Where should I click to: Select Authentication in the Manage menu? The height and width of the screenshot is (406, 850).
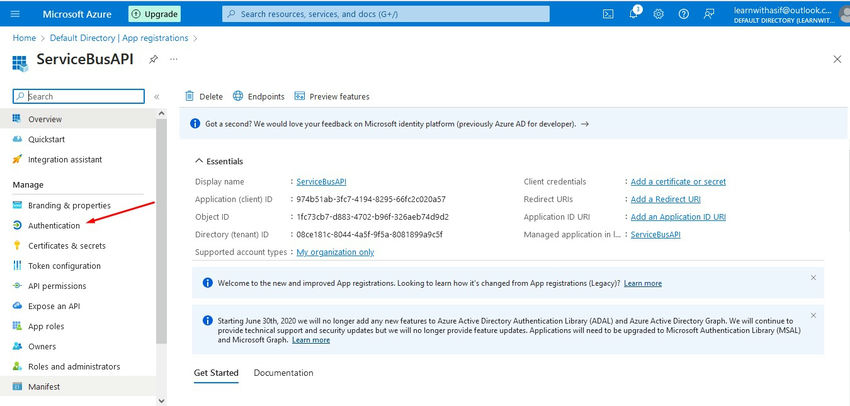coord(54,225)
